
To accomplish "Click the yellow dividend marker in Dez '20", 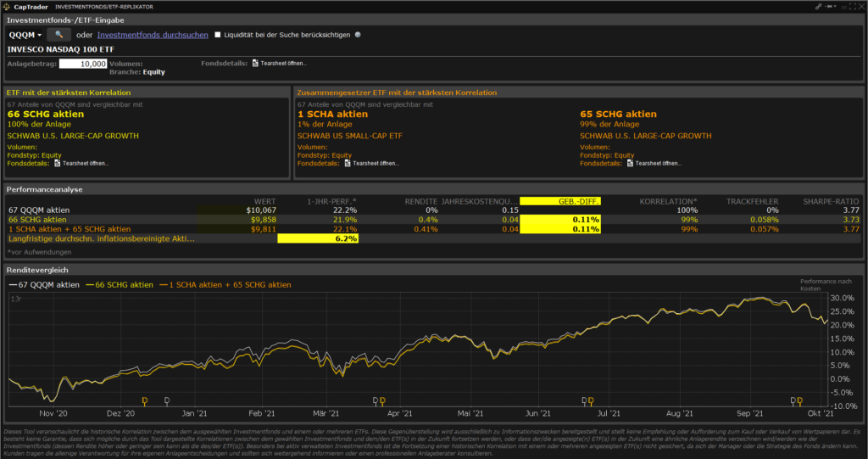I will (x=144, y=400).
